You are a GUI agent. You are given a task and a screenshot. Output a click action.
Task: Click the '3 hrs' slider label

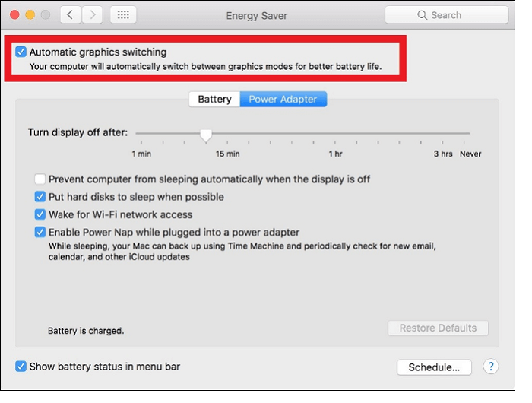pos(443,154)
